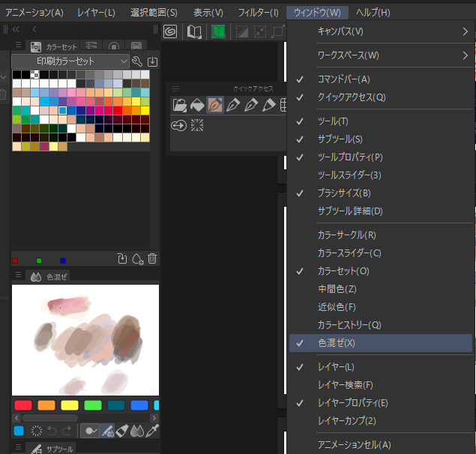Open the 印刷カラーセット color set dropdown
The width and height of the screenshot is (476, 454).
tap(71, 61)
